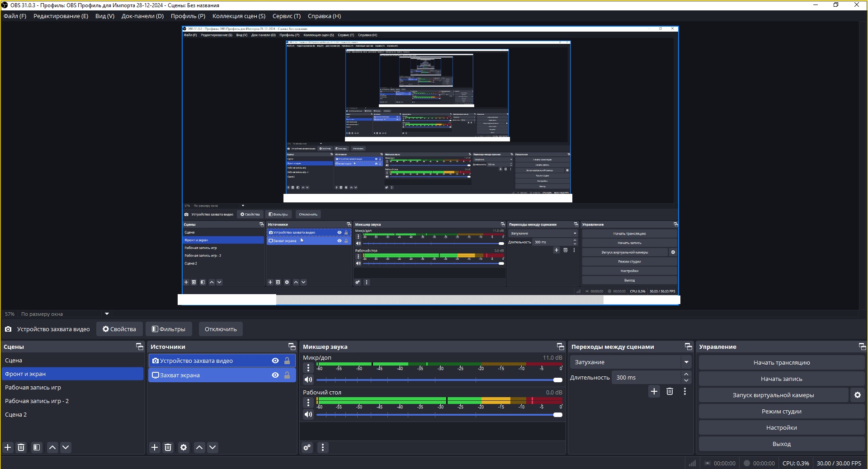Click the Начать запись button
The image size is (868, 469).
pyautogui.click(x=782, y=379)
